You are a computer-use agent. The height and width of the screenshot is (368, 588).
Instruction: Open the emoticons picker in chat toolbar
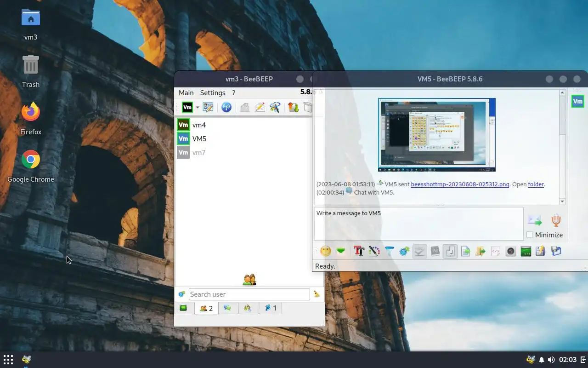326,251
